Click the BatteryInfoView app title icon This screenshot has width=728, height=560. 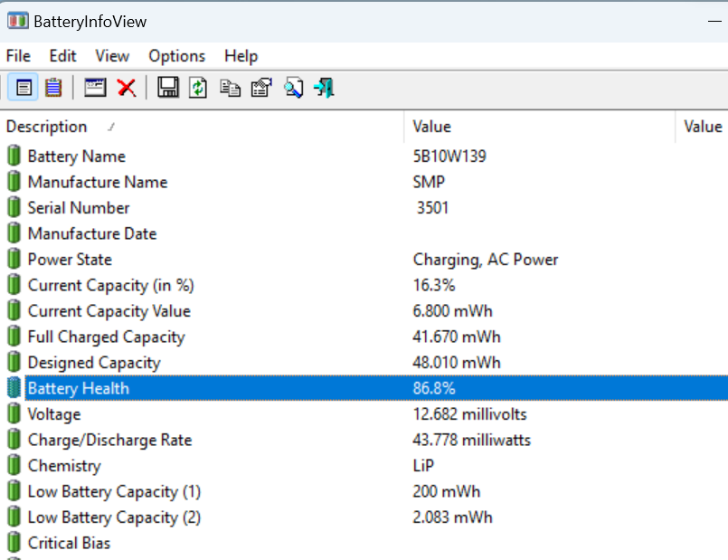coord(18,21)
